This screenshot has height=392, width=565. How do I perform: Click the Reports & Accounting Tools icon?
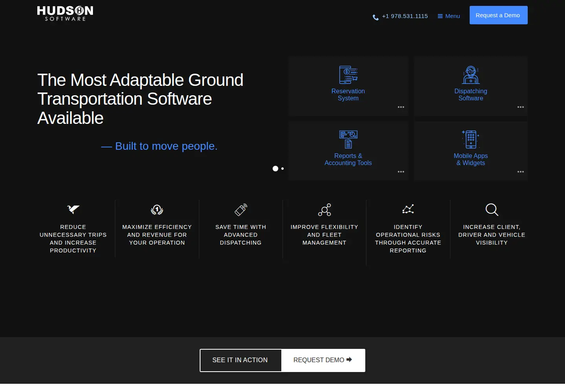348,140
